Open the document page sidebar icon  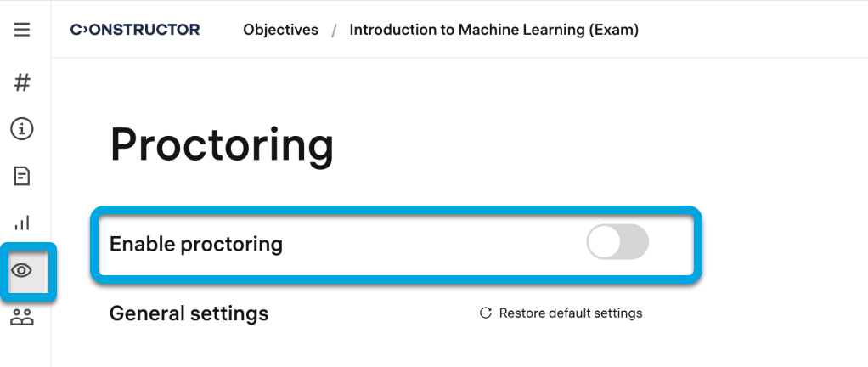(x=22, y=177)
